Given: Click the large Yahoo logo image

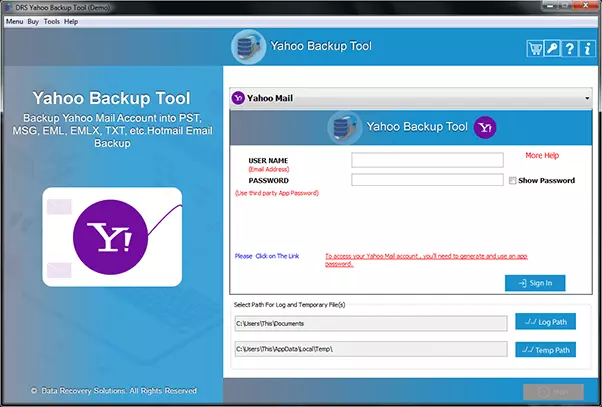Looking at the screenshot, I should [112, 237].
